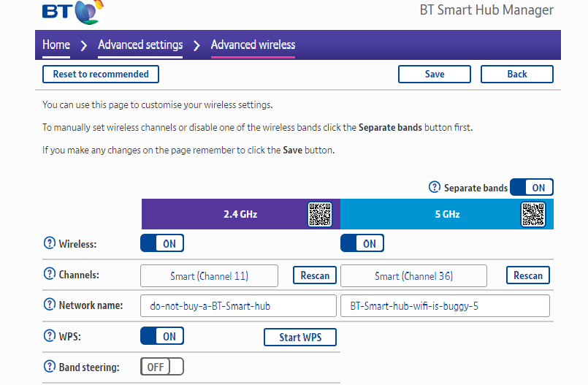588x385 pixels.
Task: Open the 2.4 GHz channel selector
Action: [209, 276]
